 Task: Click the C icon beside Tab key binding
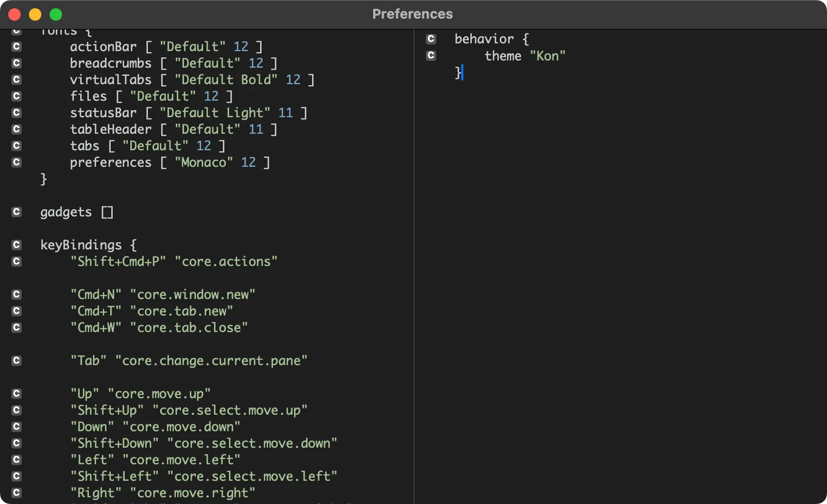[17, 360]
